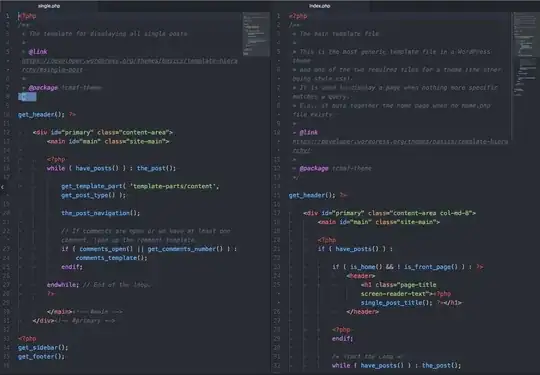Click the h1 class="page-title line

click(398, 285)
